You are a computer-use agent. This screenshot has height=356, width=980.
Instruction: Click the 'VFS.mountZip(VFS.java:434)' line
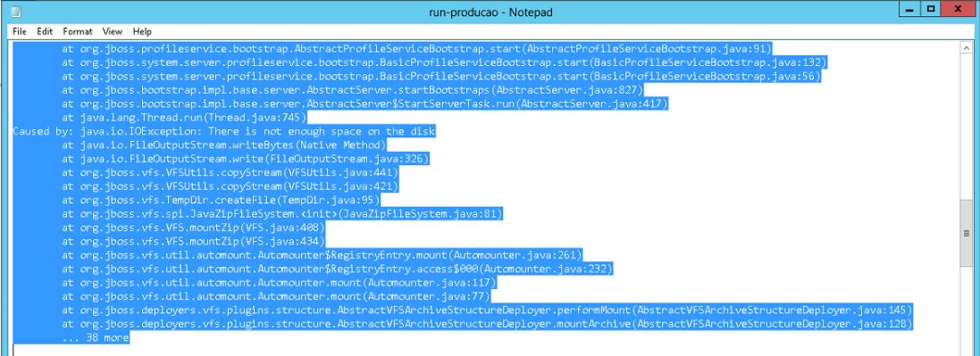[193, 242]
